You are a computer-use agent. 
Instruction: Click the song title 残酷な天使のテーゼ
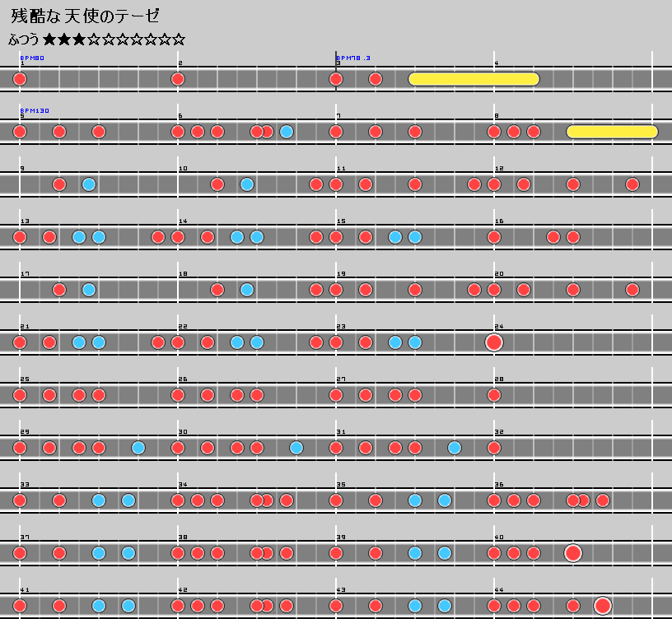point(85,16)
